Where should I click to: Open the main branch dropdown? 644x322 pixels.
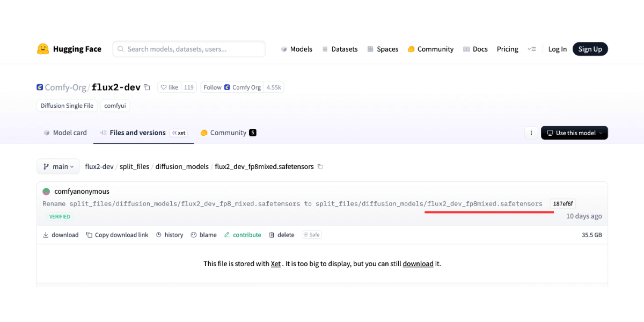(58, 166)
